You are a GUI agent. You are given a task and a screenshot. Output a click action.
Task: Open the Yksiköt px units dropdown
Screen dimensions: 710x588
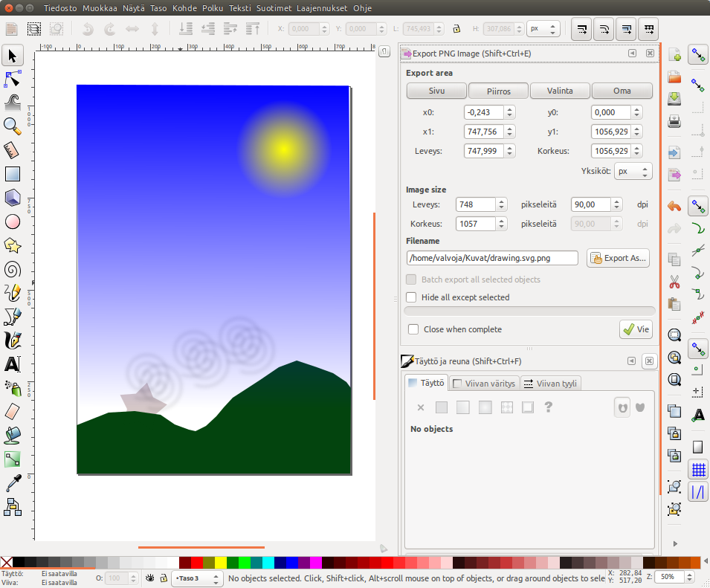coord(633,171)
